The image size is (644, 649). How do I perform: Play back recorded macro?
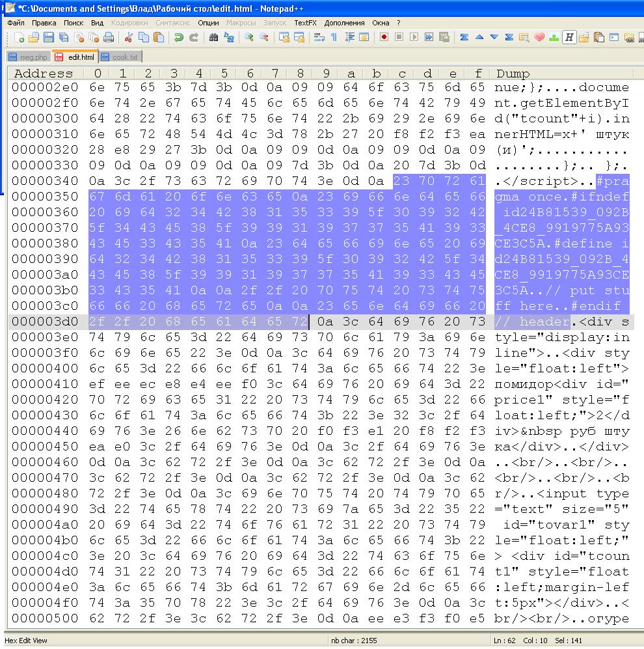coord(414,37)
